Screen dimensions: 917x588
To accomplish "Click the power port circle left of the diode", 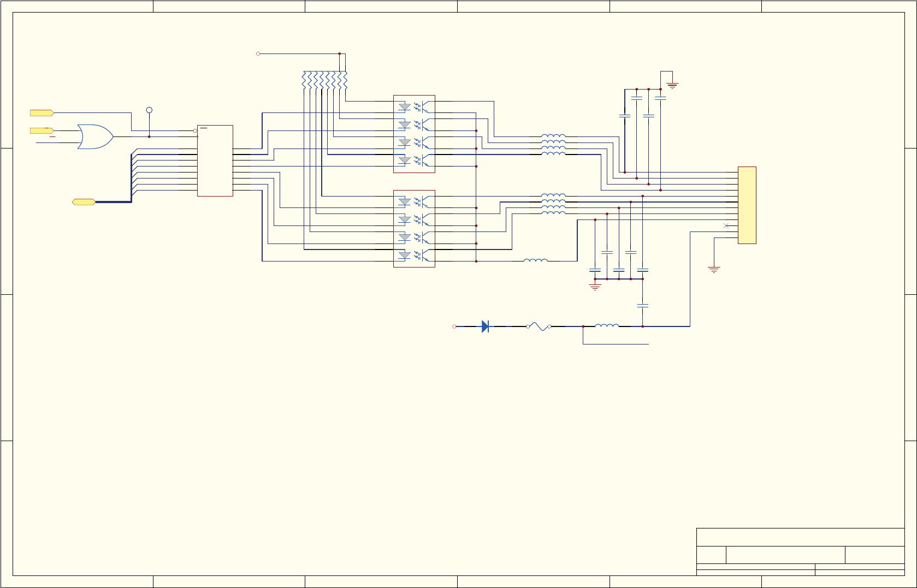I will pos(454,326).
